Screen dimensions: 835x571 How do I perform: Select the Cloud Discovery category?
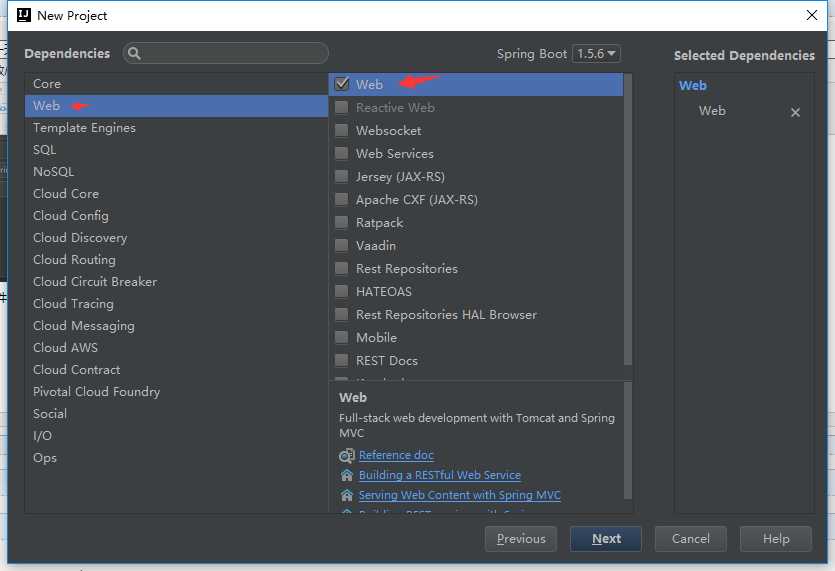tap(176, 238)
